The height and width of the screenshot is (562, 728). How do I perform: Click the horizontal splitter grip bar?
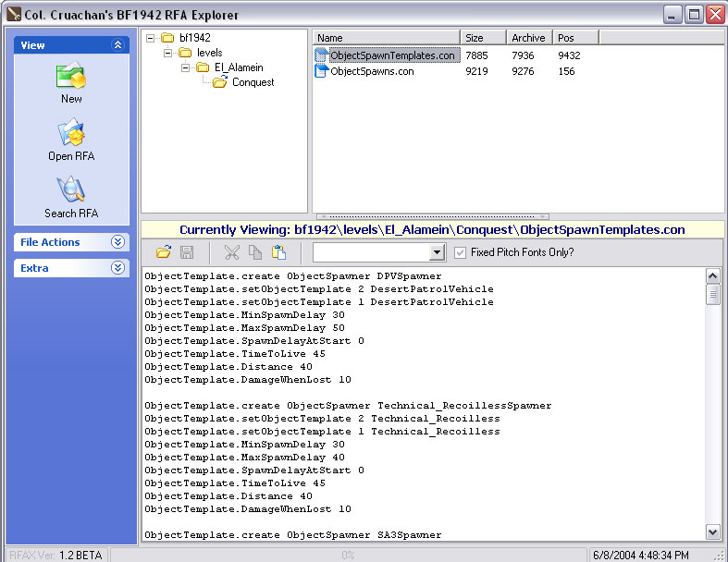point(433,216)
